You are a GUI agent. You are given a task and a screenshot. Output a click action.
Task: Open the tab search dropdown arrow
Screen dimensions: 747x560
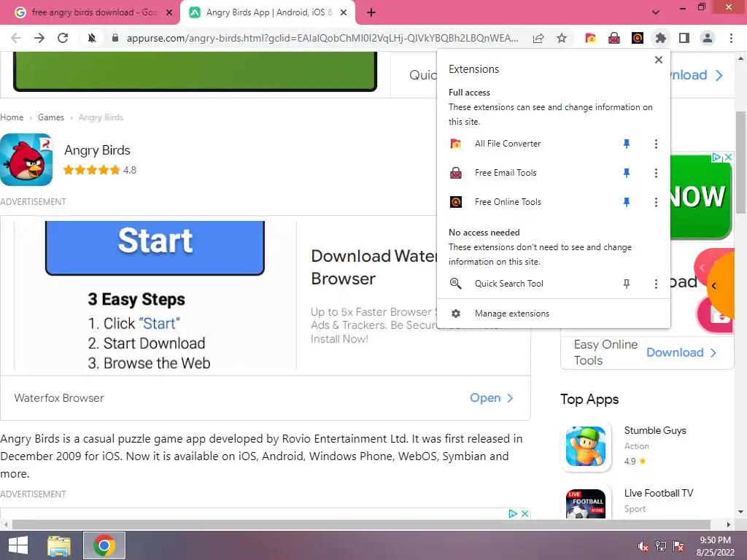click(x=656, y=12)
